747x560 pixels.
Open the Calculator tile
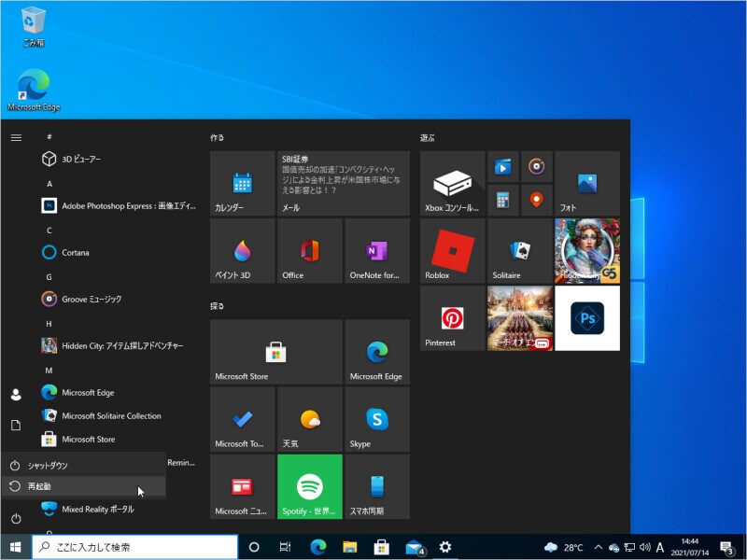coord(502,198)
